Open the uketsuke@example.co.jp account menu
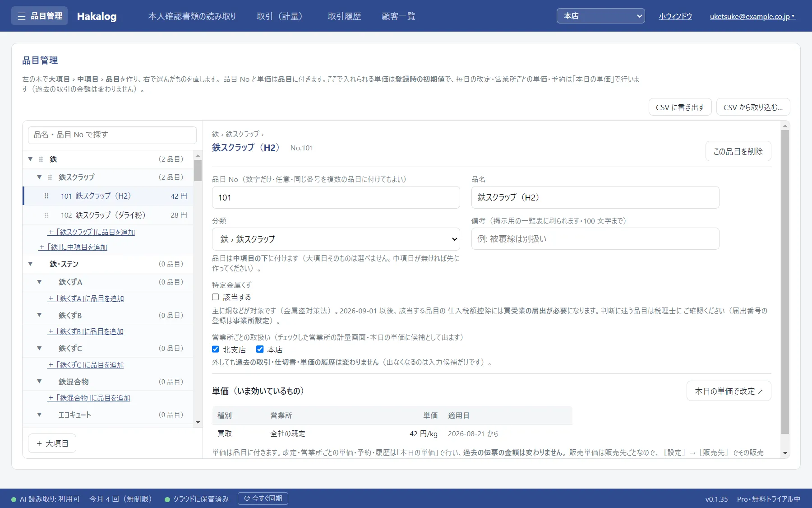812x508 pixels. click(x=752, y=16)
